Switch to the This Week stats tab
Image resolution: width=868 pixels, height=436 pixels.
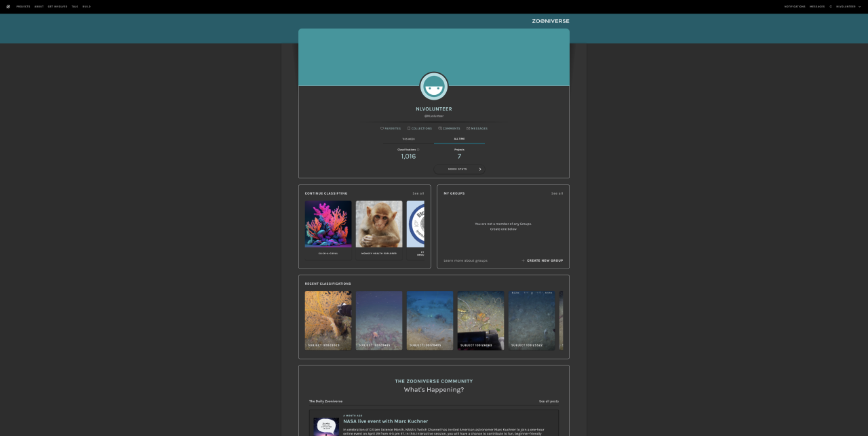click(408, 138)
